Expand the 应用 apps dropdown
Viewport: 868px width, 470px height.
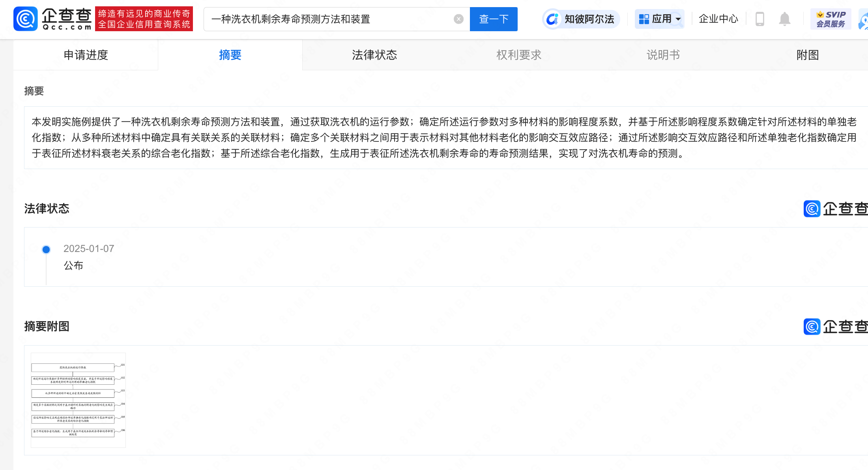pos(660,19)
